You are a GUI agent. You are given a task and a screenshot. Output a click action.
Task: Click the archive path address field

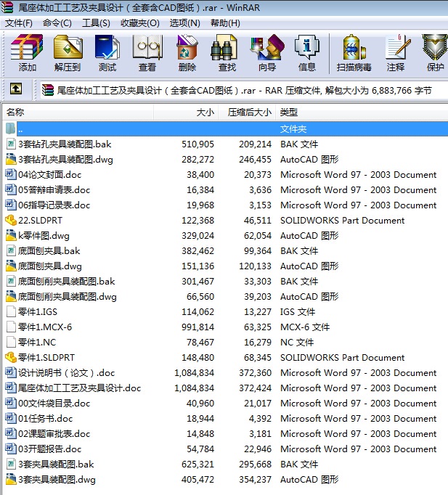click(x=244, y=91)
